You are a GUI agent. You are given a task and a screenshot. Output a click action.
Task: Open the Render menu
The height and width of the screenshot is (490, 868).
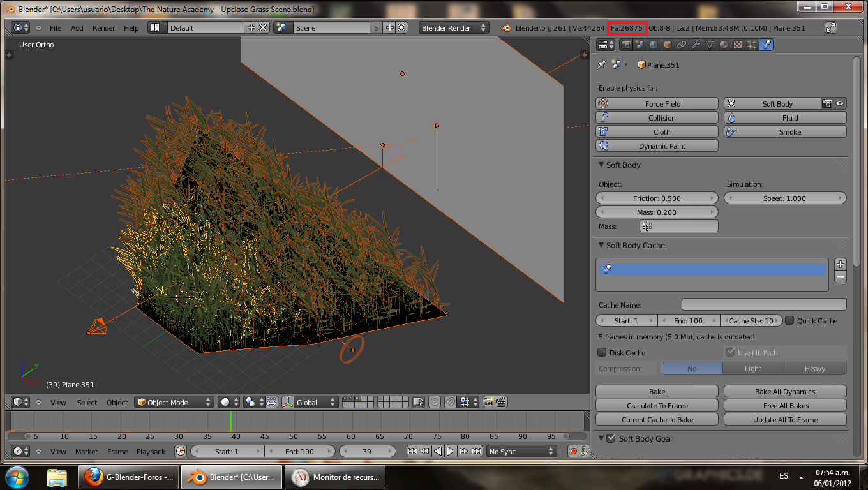(x=103, y=28)
